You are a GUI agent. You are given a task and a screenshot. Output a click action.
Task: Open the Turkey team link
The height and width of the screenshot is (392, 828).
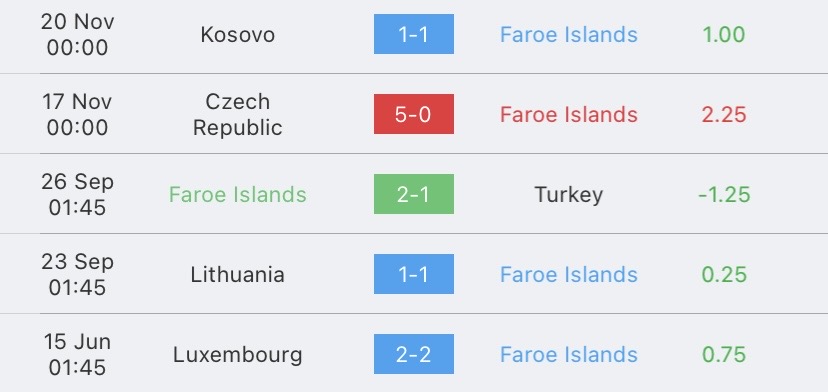point(569,194)
